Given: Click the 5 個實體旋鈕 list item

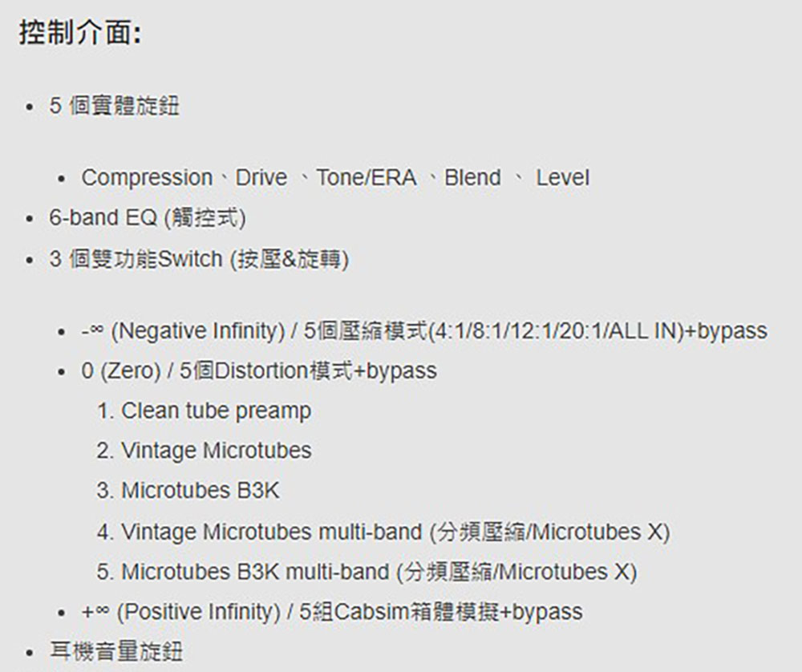Looking at the screenshot, I should click(114, 107).
